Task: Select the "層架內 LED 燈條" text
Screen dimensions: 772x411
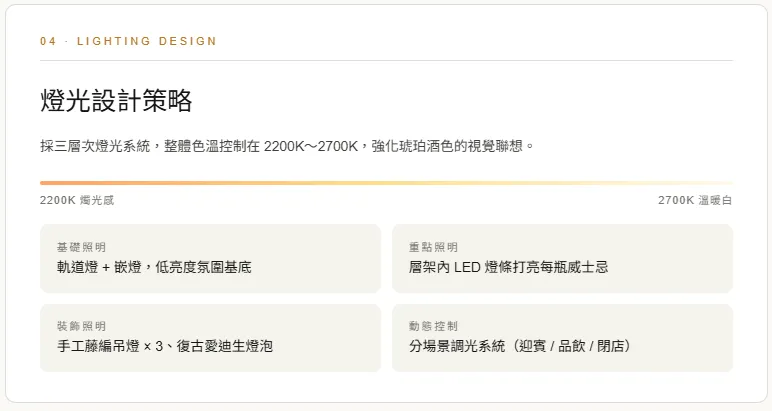Action: coord(463,267)
